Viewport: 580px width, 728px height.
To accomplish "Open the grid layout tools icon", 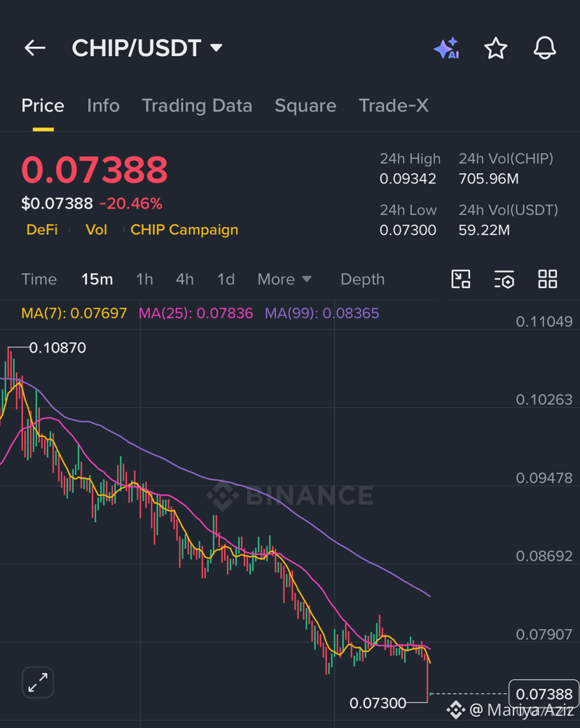I will coord(548,279).
